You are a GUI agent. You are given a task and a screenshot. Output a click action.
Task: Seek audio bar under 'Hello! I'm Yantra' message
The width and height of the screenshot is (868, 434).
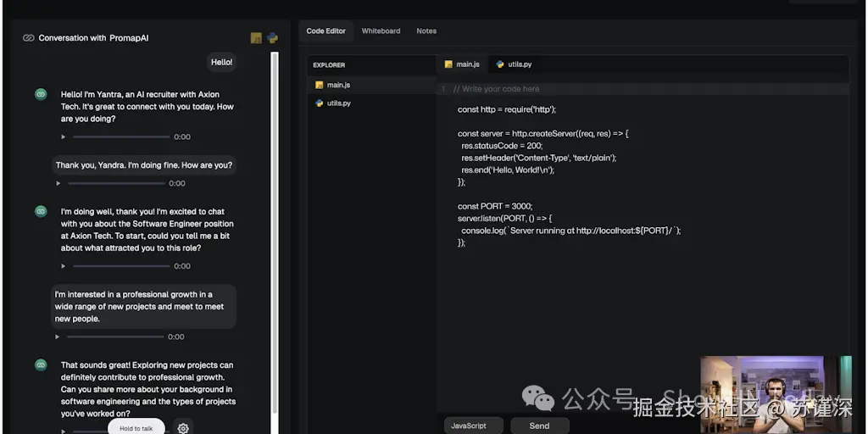point(121,136)
